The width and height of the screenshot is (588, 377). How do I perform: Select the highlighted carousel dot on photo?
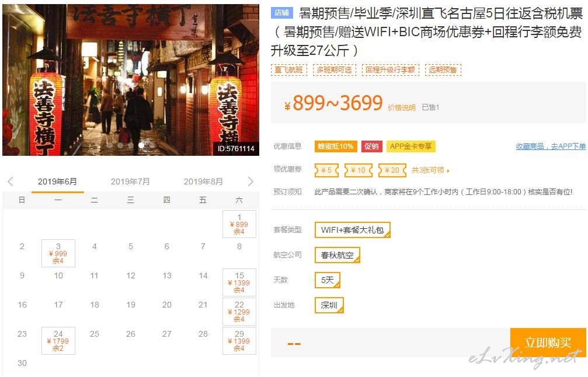141,145
